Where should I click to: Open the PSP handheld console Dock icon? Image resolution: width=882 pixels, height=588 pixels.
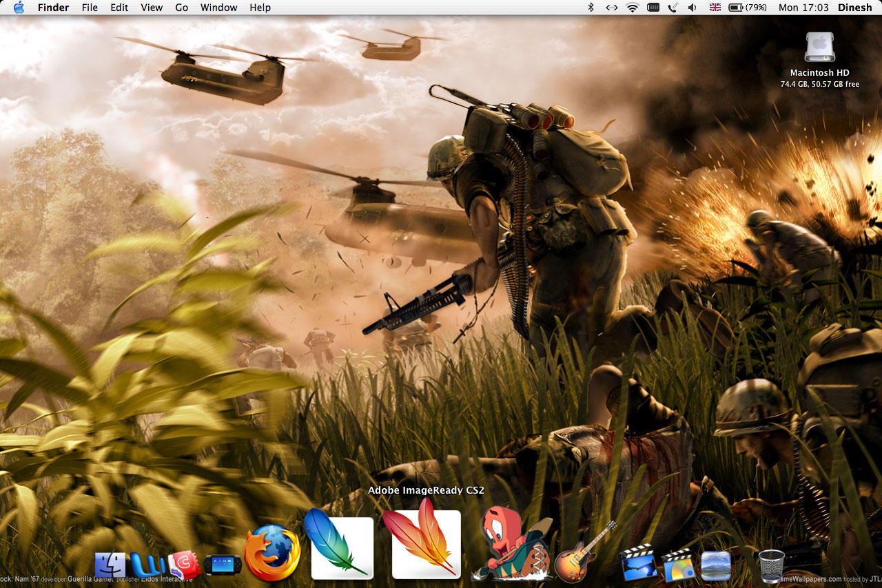click(223, 566)
